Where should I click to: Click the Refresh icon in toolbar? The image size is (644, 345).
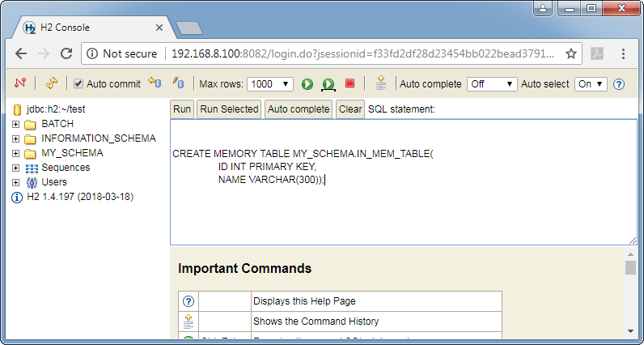51,83
